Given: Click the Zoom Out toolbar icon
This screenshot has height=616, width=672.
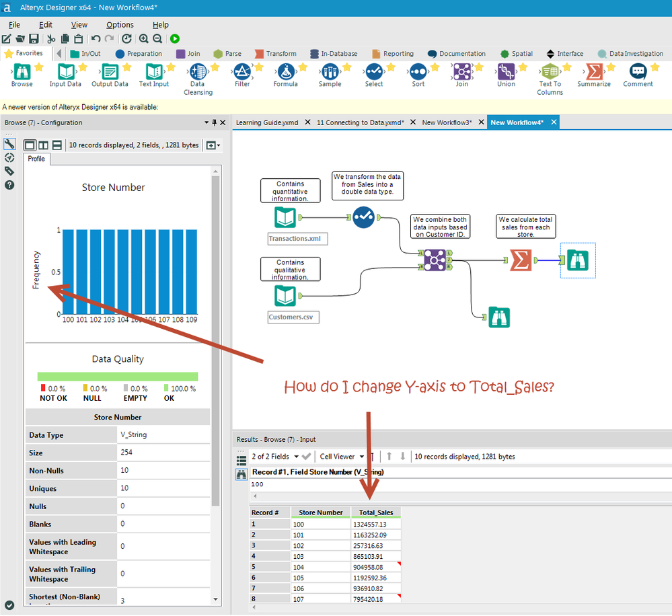Looking at the screenshot, I should click(157, 38).
